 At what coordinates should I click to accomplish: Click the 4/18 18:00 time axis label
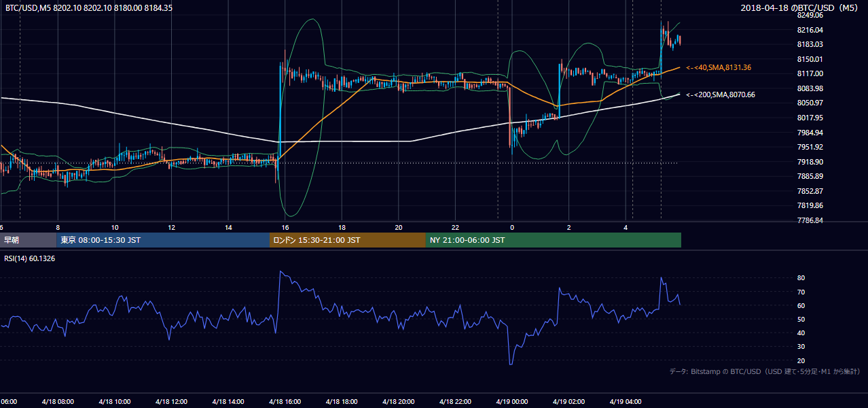tap(342, 401)
